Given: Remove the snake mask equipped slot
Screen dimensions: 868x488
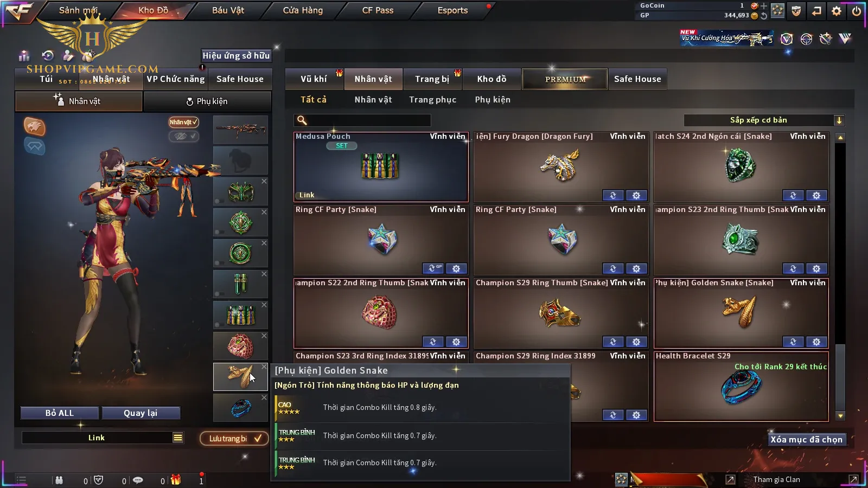Looking at the screenshot, I should 264,181.
